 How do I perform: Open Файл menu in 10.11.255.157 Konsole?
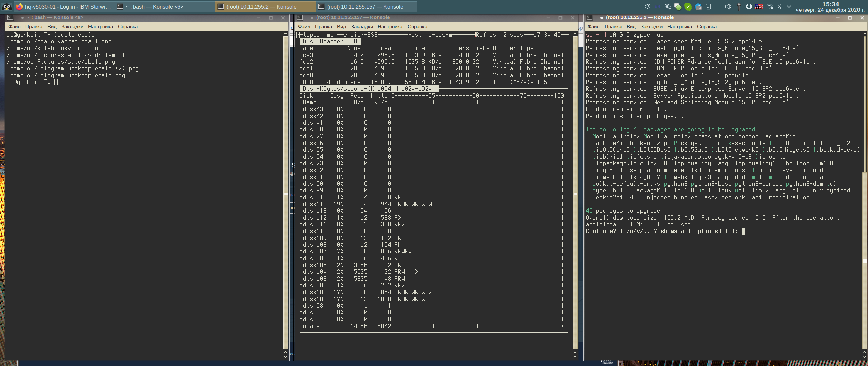304,27
